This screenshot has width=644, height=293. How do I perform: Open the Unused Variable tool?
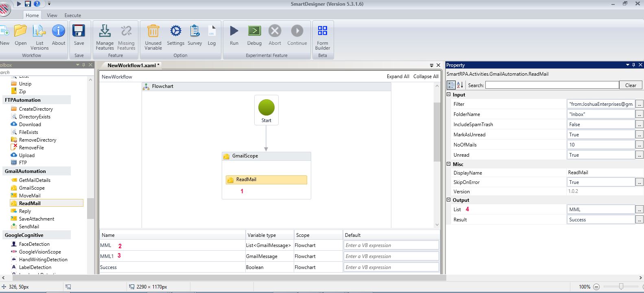click(153, 31)
